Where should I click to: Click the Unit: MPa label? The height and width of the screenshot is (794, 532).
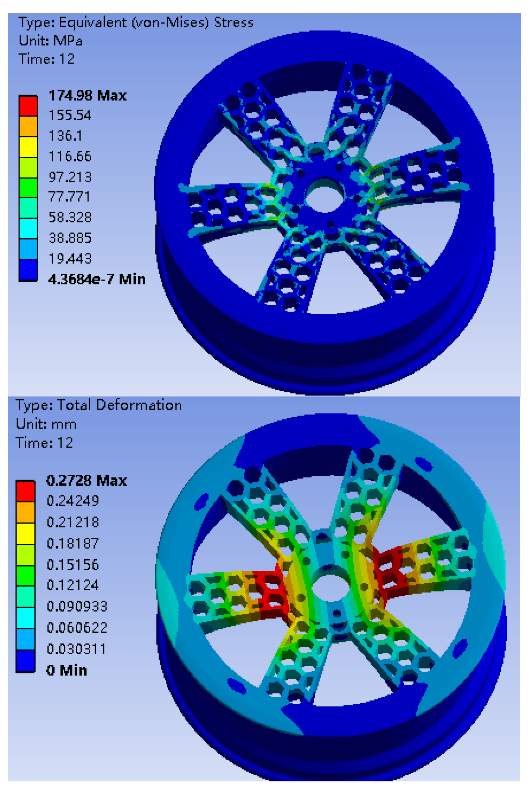(51, 41)
